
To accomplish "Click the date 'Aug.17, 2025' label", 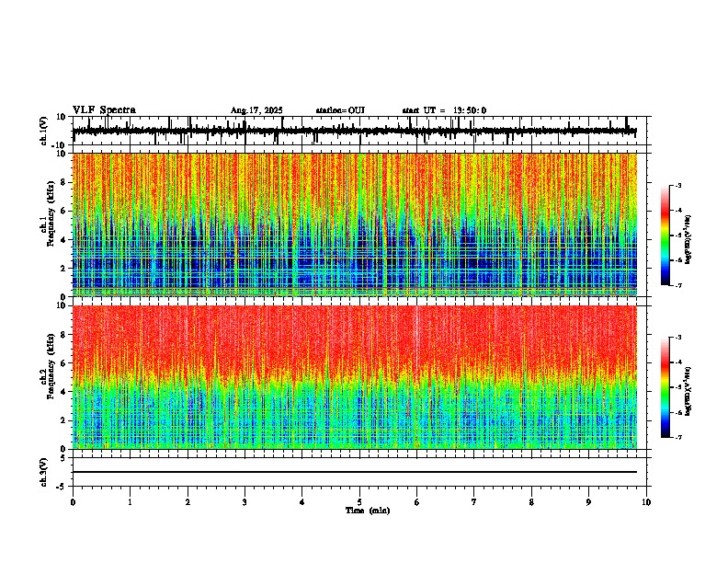I will pyautogui.click(x=256, y=110).
